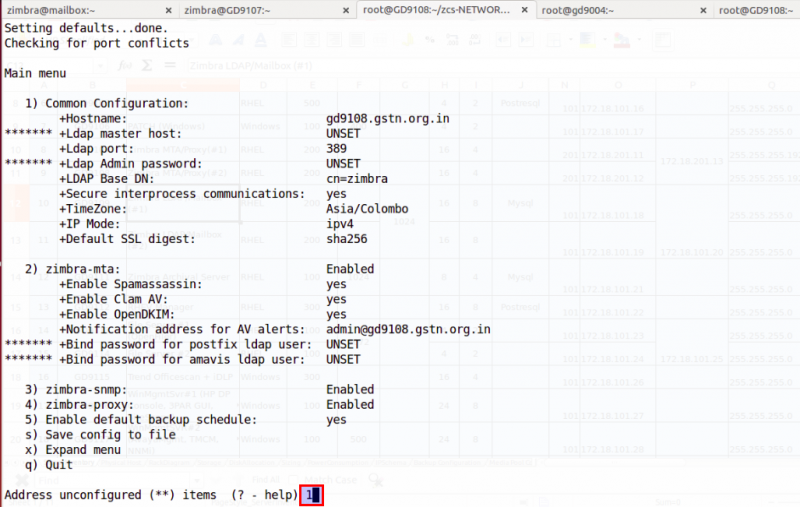The image size is (800, 507).
Task: Click the Ldap port value 389
Action: 336,149
